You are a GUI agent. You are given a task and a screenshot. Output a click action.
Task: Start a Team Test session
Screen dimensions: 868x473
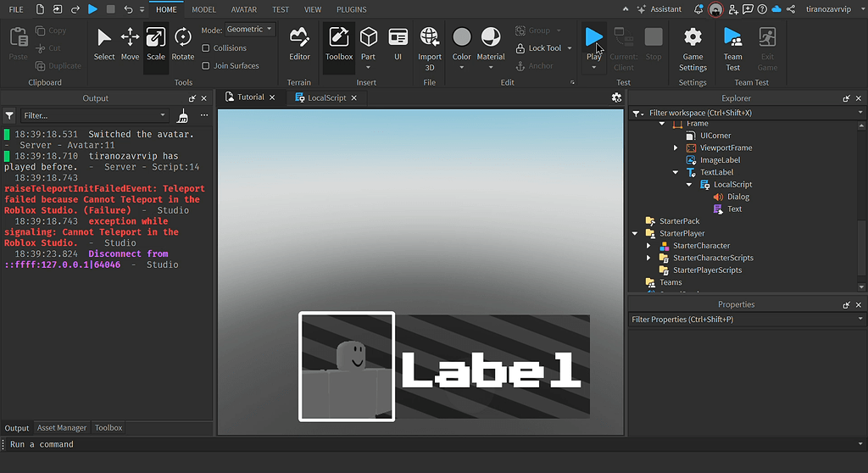732,43
